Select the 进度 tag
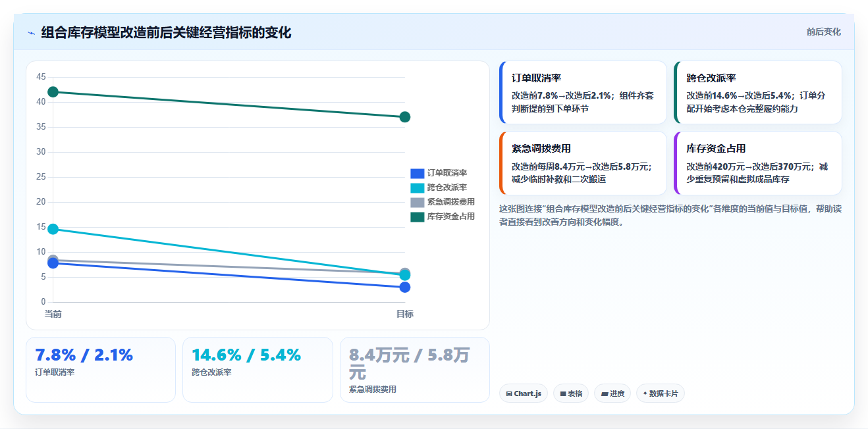Viewport: 868px width, 429px height. (612, 393)
